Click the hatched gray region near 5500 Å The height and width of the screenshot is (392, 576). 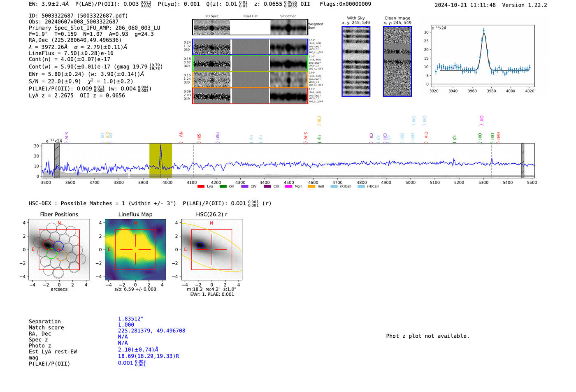[523, 160]
